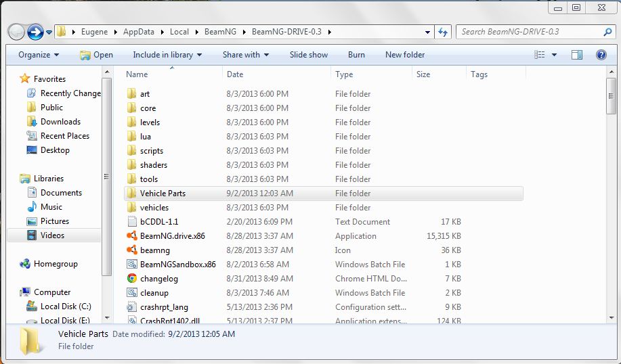Click the Change your view icon

(540, 55)
